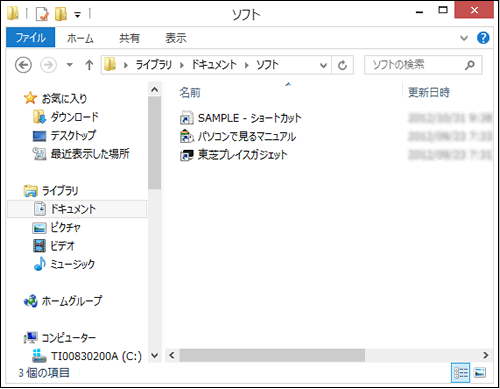Click the film icon beside ビデオ
500x389 pixels.
coord(40,246)
